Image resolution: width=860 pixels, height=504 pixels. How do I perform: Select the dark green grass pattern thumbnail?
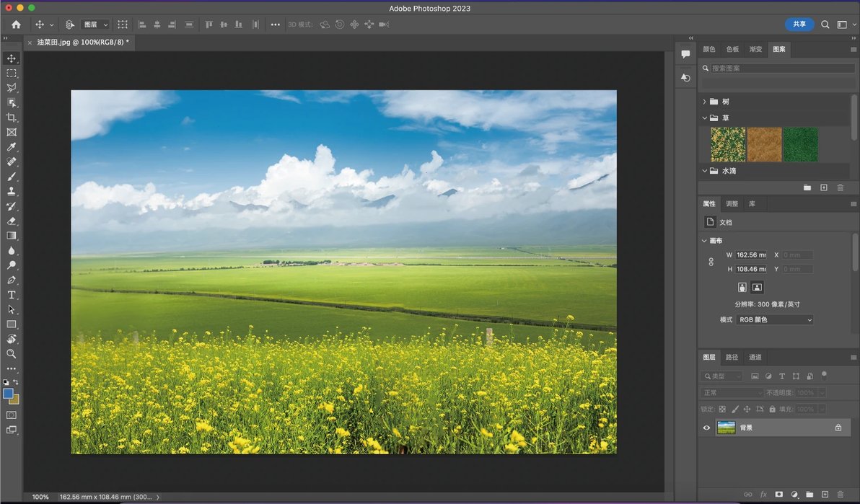(800, 144)
